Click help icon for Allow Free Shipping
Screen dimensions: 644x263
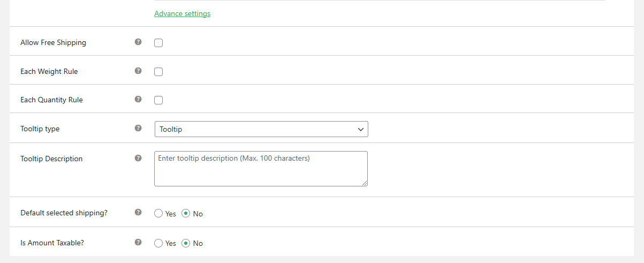(x=138, y=42)
